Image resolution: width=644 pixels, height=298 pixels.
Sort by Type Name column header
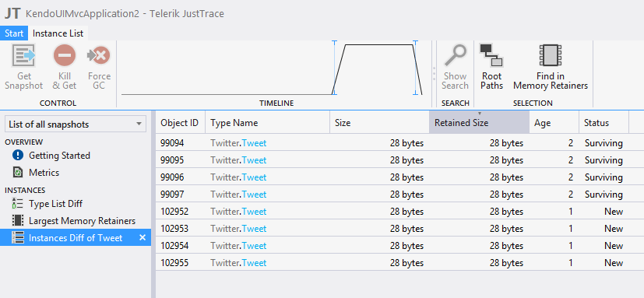[x=267, y=122]
